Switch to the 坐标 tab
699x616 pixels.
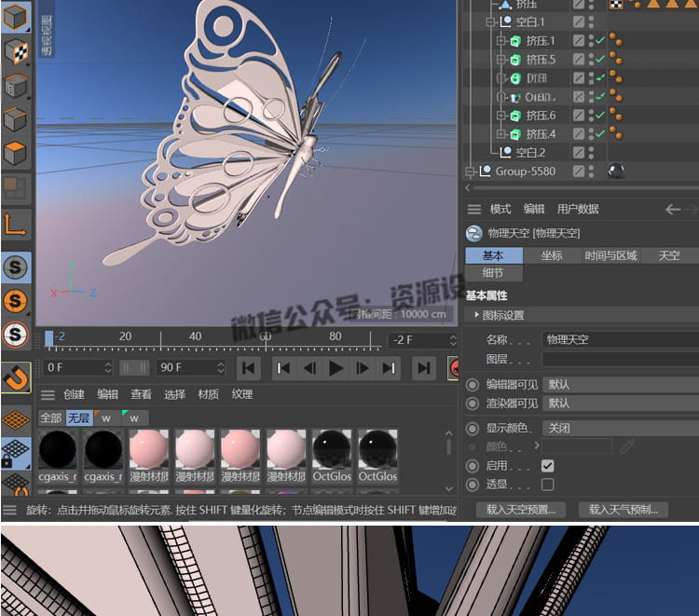[x=552, y=255]
